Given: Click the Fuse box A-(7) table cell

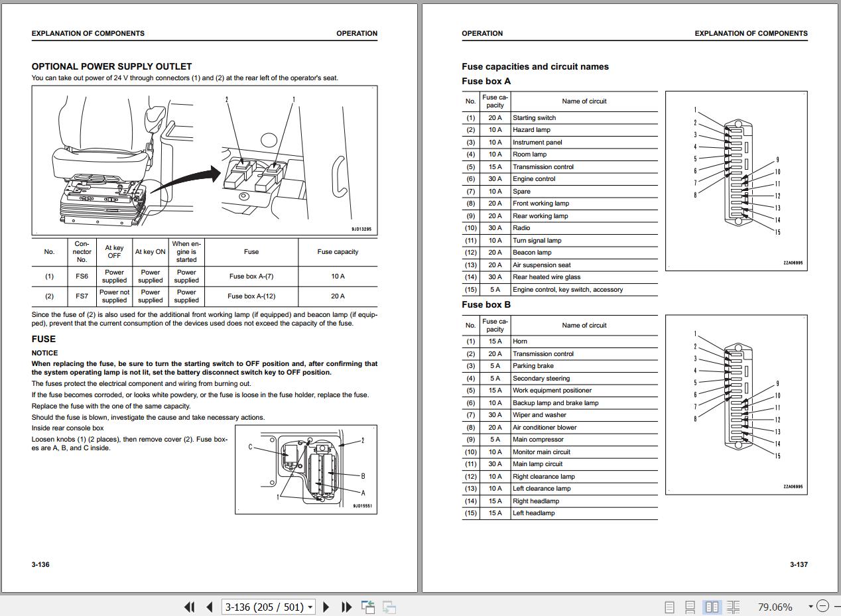Looking at the screenshot, I should [x=251, y=276].
